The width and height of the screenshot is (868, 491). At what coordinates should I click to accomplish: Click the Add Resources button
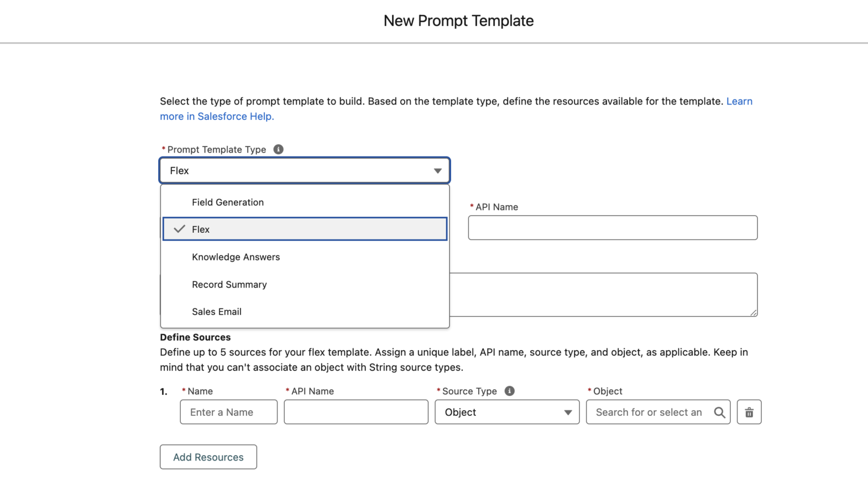point(208,457)
